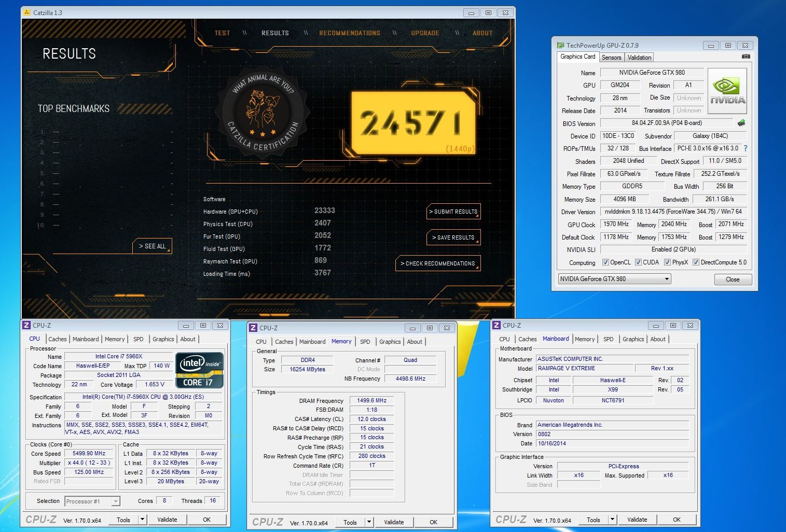This screenshot has width=786, height=532.
Task: Click the Hardware (GPU+CPU) score 23333
Action: coord(325,211)
